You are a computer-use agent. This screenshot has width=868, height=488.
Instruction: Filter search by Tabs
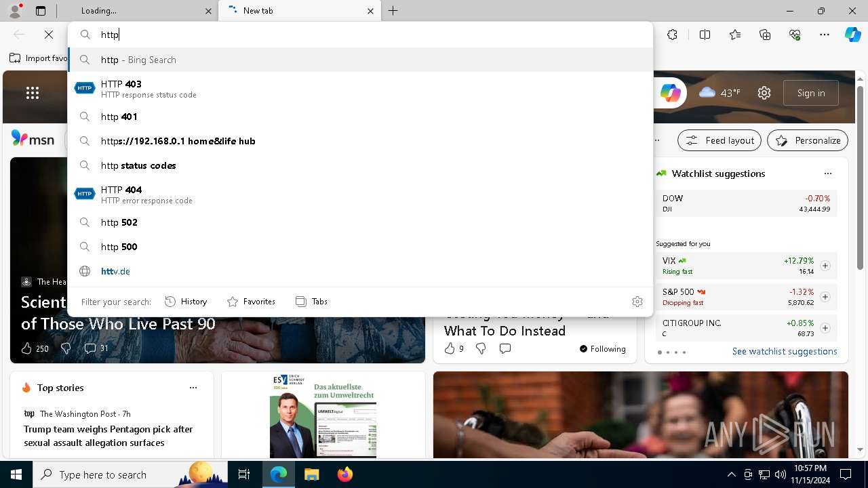coord(311,302)
